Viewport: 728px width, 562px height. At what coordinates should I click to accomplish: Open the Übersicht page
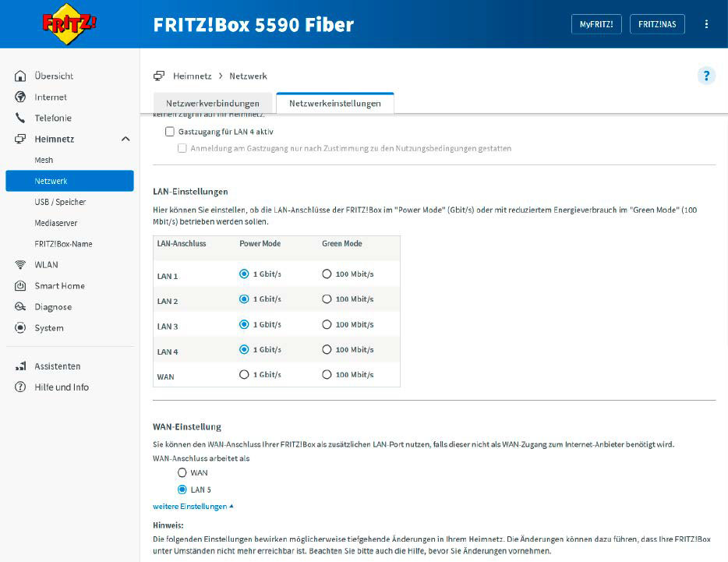pos(54,76)
